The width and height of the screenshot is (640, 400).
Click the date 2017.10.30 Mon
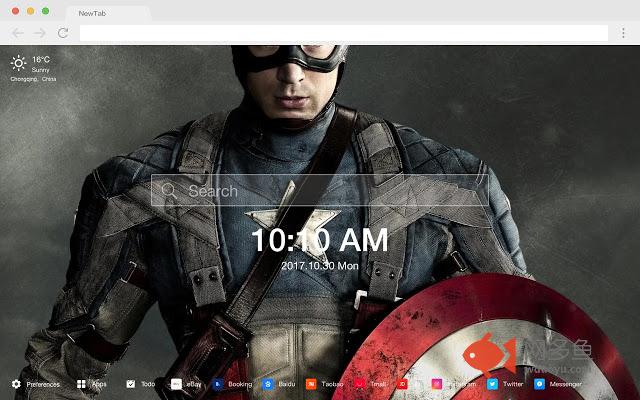pyautogui.click(x=320, y=266)
